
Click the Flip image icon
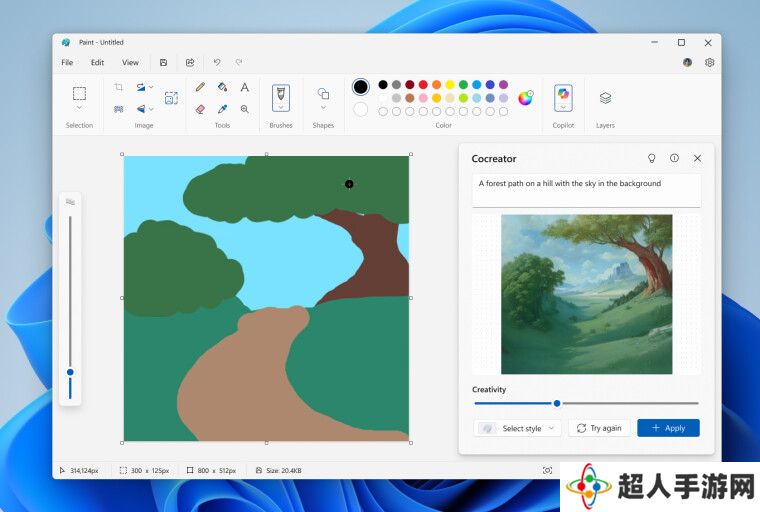(141, 109)
